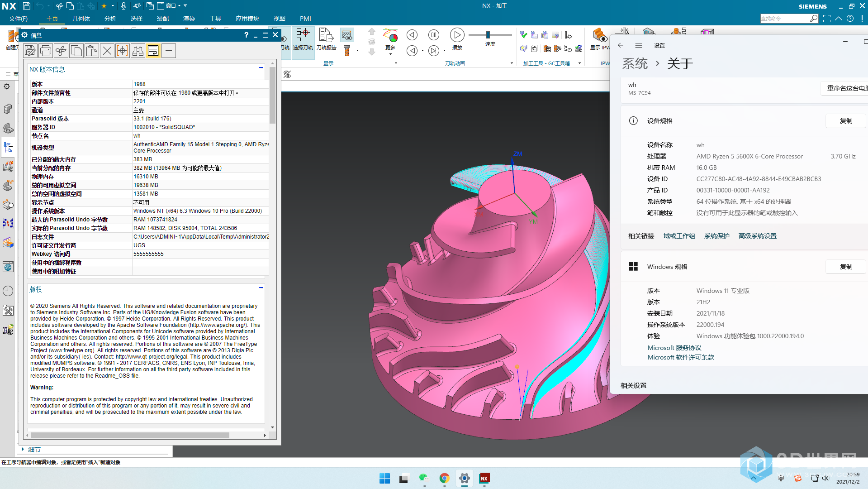Image resolution: width=868 pixels, height=489 pixels.
Task: Expand the 显示 group options arrow
Action: pyautogui.click(x=396, y=63)
